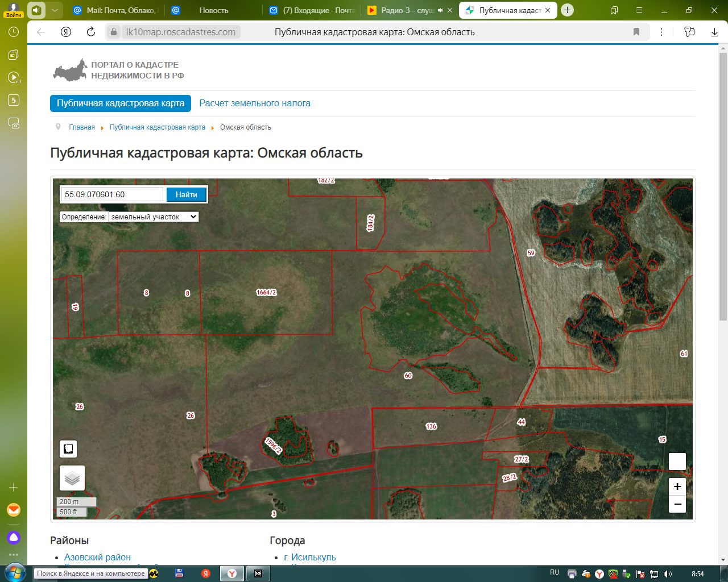This screenshot has height=582, width=728.
Task: Open the Расчет земельного налога tab
Action: (255, 103)
